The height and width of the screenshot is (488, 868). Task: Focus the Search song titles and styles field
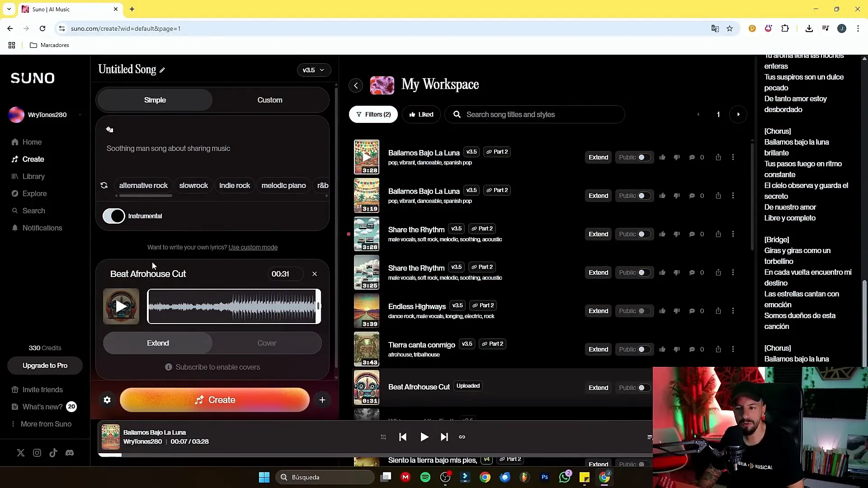535,114
